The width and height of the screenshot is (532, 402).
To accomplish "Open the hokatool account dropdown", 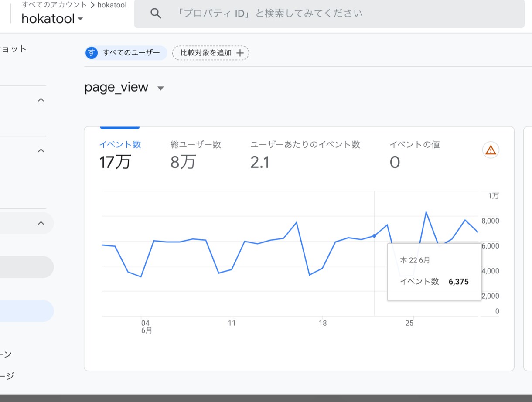I will click(52, 19).
